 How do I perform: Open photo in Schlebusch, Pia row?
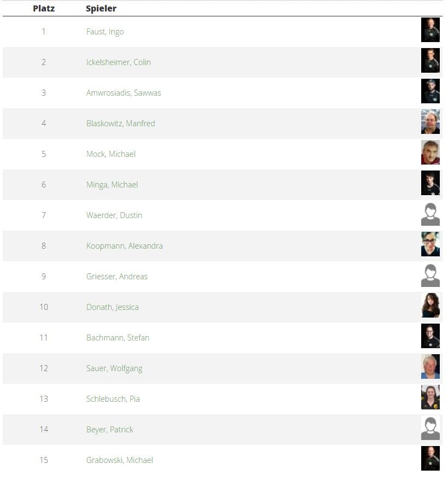(x=430, y=397)
